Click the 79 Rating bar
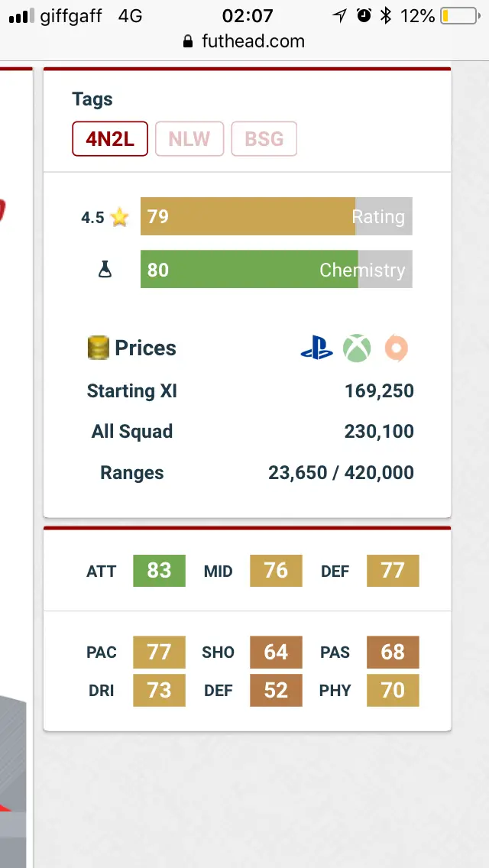489x868 pixels. pos(277,216)
